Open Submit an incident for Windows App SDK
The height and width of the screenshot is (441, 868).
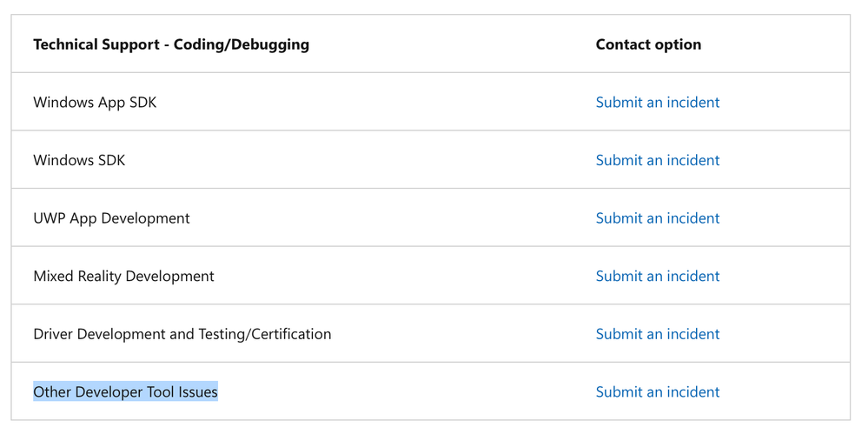click(657, 103)
